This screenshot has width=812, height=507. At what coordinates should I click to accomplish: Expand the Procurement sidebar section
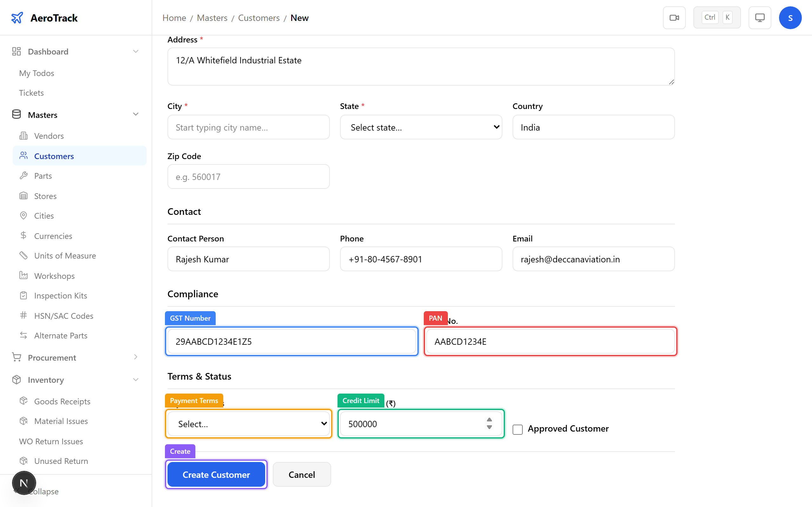click(135, 357)
